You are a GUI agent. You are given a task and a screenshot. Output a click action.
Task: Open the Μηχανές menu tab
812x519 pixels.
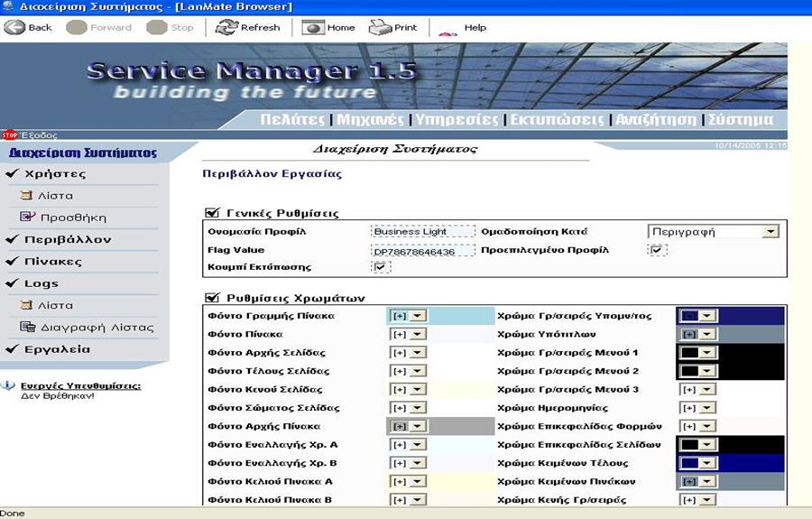tap(370, 120)
